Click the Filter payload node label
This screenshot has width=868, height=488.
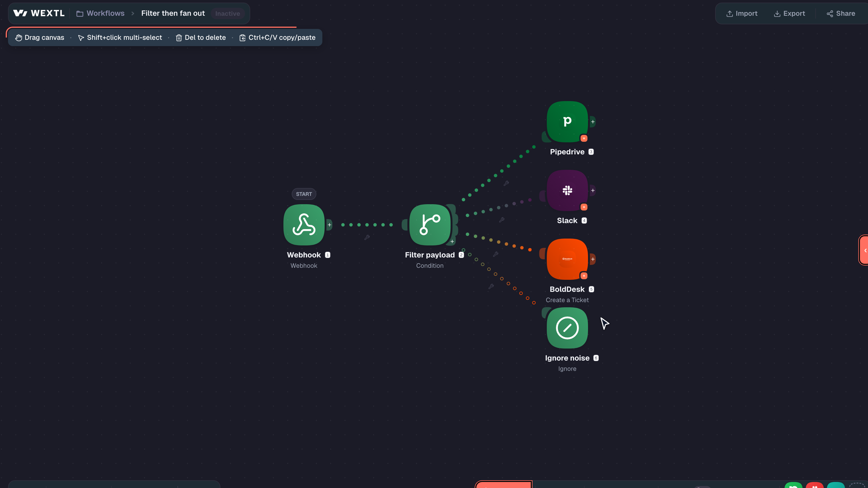click(x=430, y=255)
